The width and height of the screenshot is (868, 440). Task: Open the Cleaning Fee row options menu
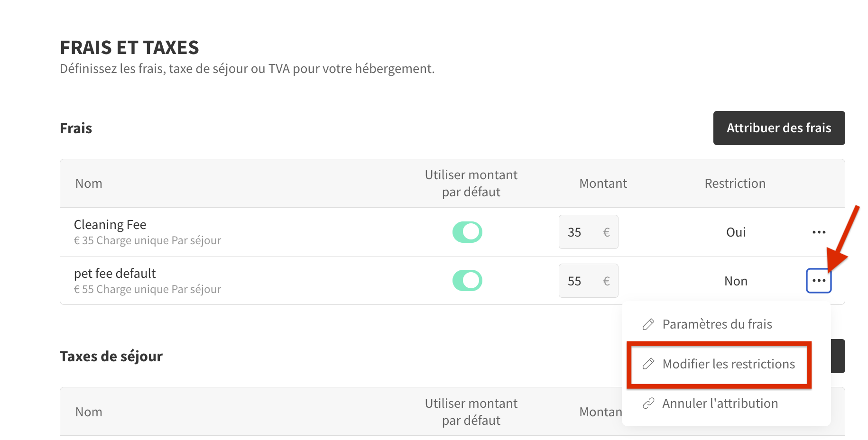[x=819, y=232]
